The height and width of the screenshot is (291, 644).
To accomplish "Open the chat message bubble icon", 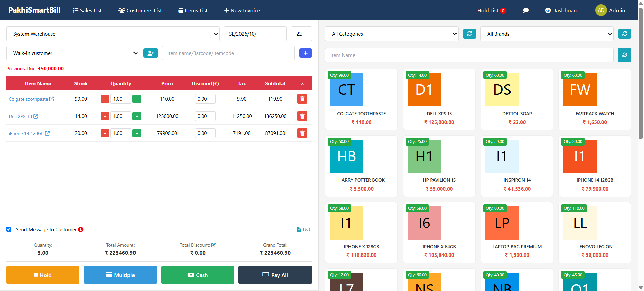I will click(526, 10).
